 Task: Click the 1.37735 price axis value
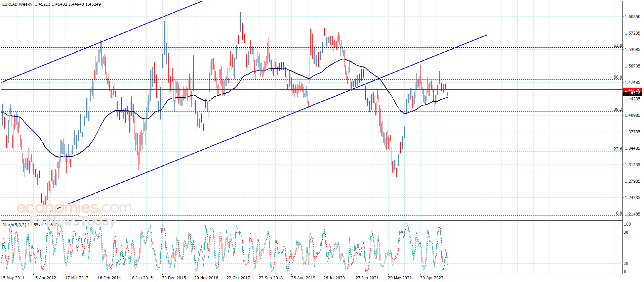632,132
